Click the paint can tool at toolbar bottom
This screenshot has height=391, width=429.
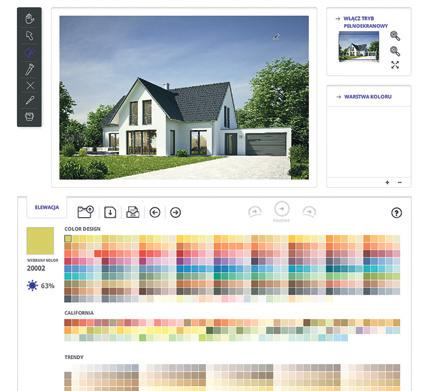(x=29, y=116)
